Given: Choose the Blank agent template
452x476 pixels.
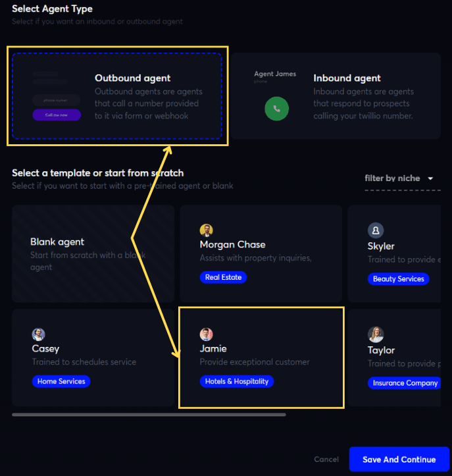Looking at the screenshot, I should [93, 253].
